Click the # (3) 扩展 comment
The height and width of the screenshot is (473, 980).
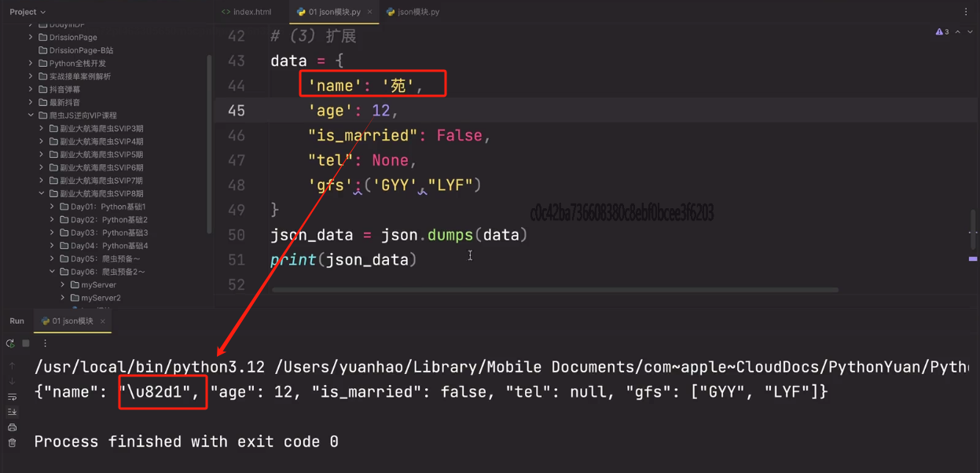pos(314,36)
